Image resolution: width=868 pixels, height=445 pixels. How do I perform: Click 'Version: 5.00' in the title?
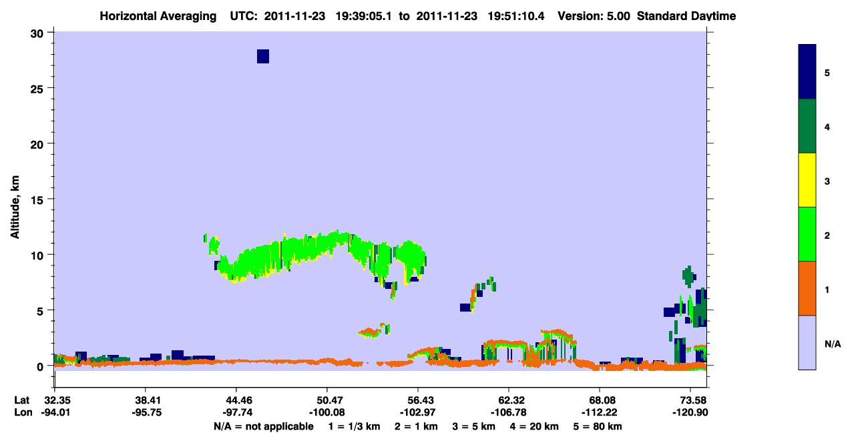594,16
